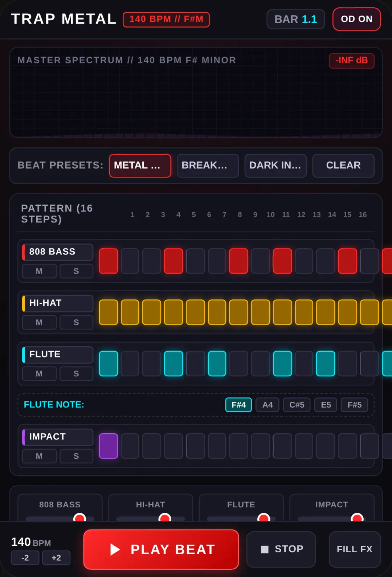The width and height of the screenshot is (392, 577).
Task: Start playback with PLAY BEAT
Action: pyautogui.click(x=161, y=549)
